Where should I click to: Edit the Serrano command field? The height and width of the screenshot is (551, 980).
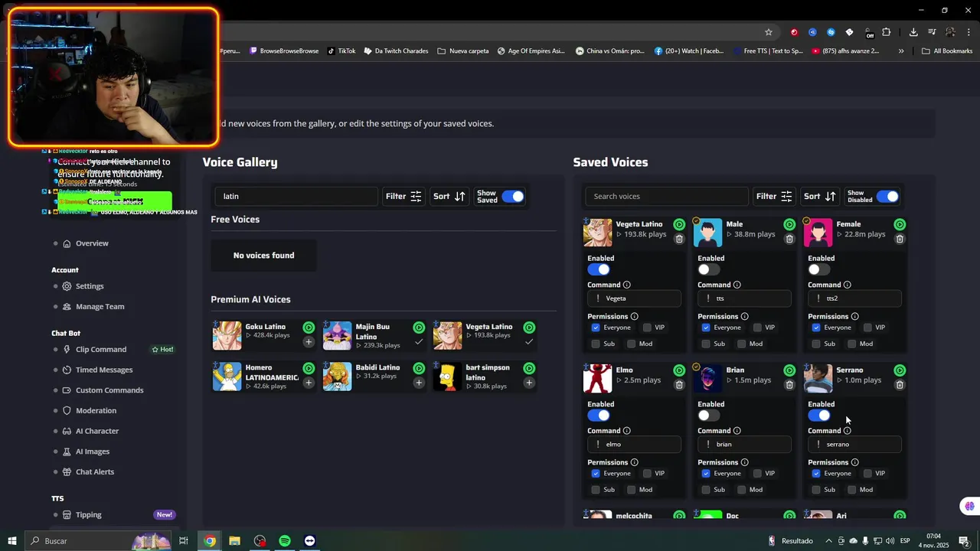tap(854, 444)
